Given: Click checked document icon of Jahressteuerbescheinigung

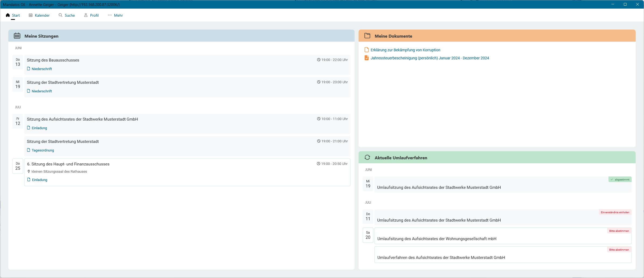Looking at the screenshot, I should click(366, 58).
